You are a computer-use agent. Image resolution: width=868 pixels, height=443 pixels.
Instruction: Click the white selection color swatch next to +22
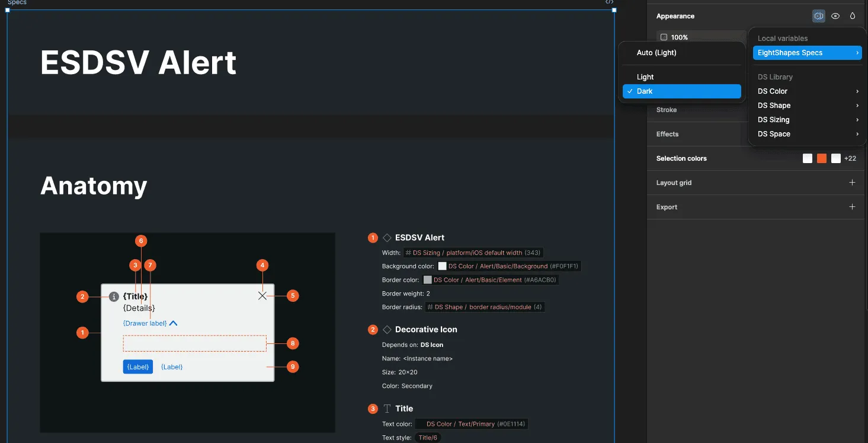pyautogui.click(x=836, y=158)
